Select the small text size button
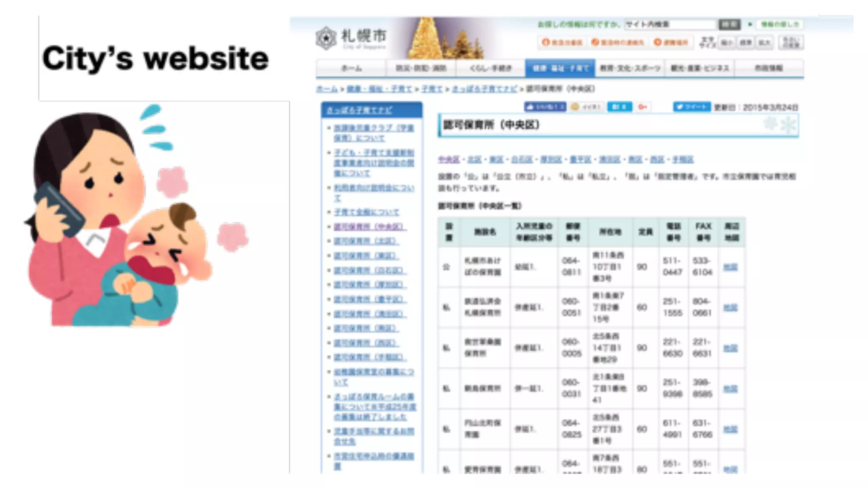Image resolution: width=868 pixels, height=488 pixels. tap(727, 42)
